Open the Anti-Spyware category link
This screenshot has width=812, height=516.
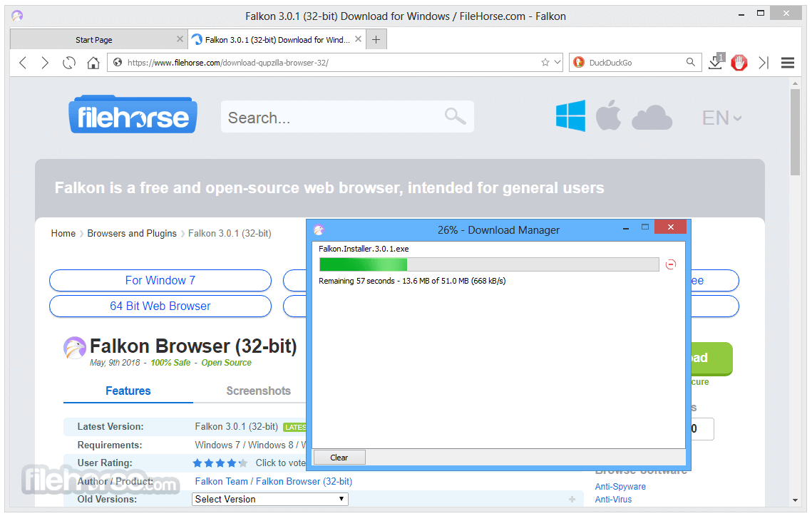pos(620,487)
